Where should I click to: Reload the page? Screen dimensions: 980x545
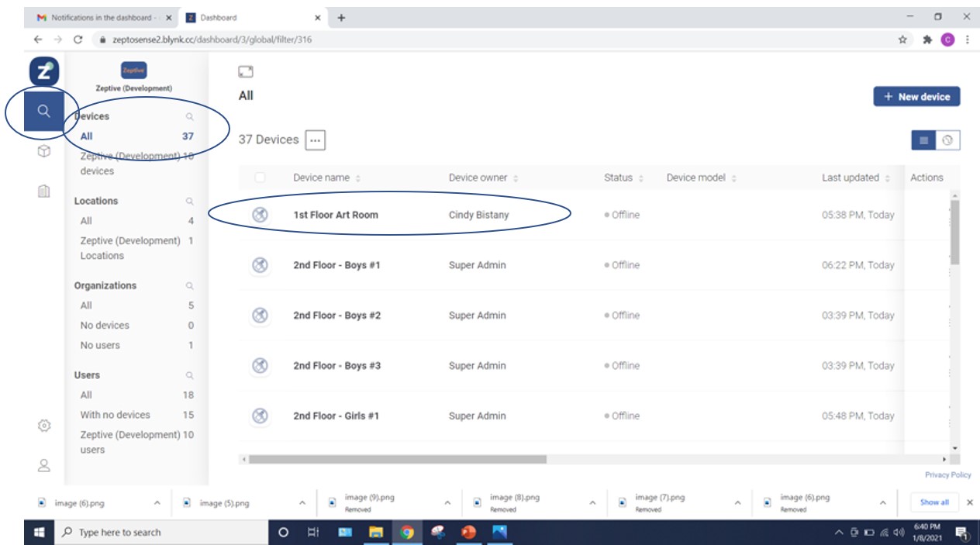click(x=78, y=40)
